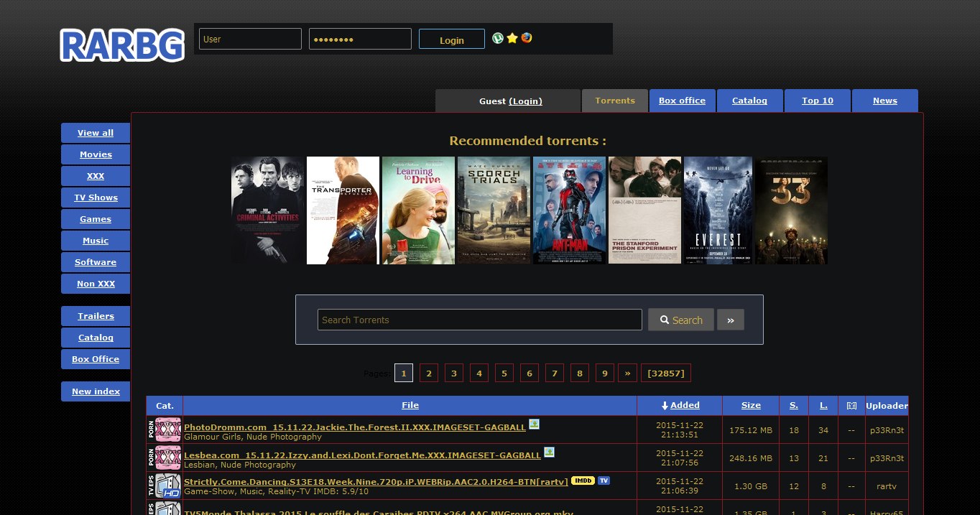
Task: Click the TV icon beside the Strictly Come Dancing torrent
Action: (602, 481)
